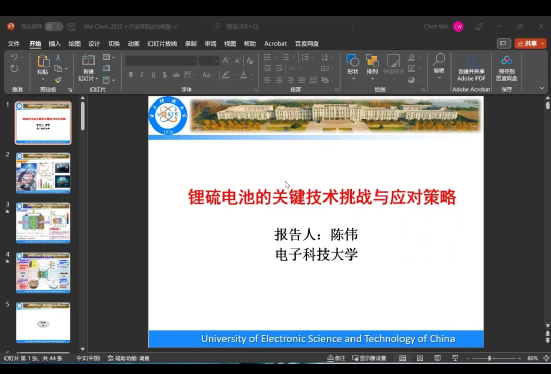Open the font size combo box

tap(209, 61)
